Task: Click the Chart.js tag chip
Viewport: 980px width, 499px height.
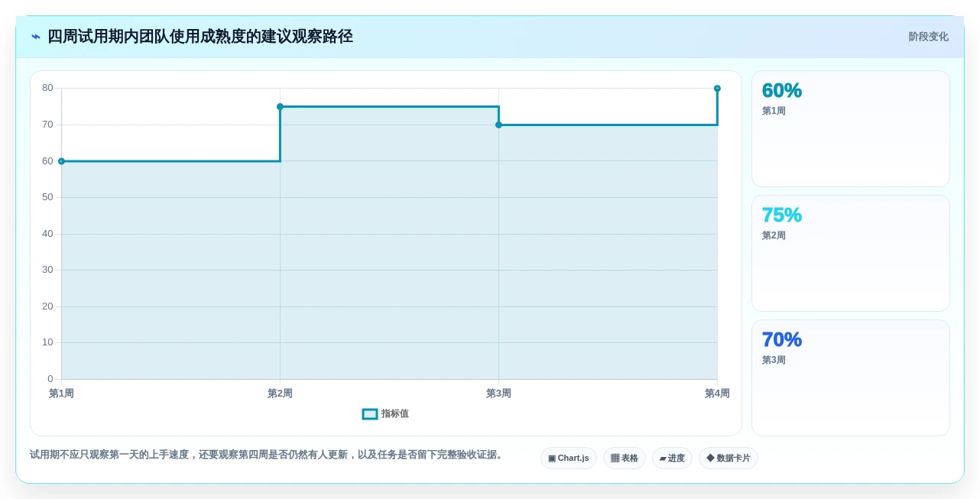Action: click(569, 458)
